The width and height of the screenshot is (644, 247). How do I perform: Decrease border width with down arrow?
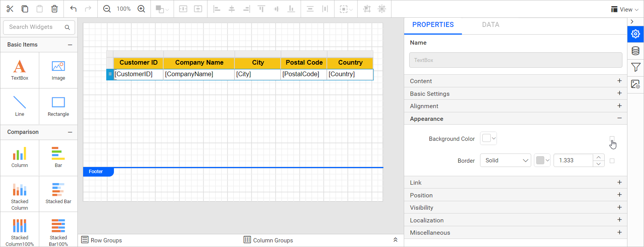(599, 164)
